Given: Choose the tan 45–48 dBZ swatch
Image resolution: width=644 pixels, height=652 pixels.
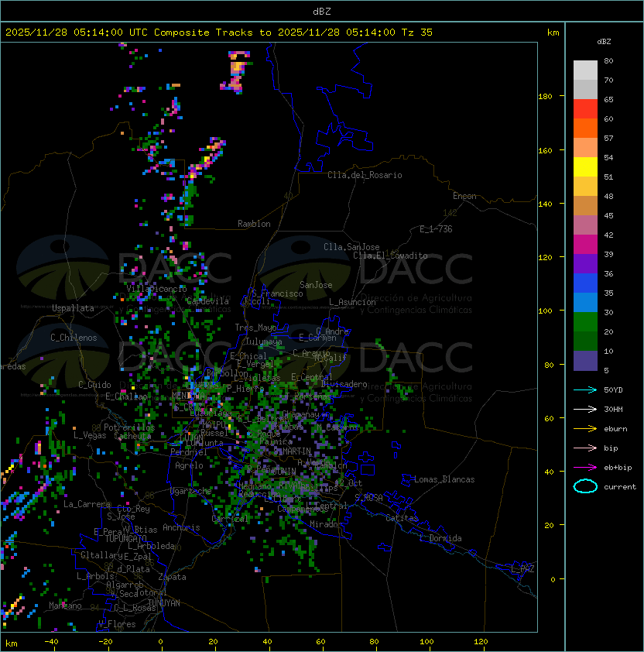Looking at the screenshot, I should point(585,205).
